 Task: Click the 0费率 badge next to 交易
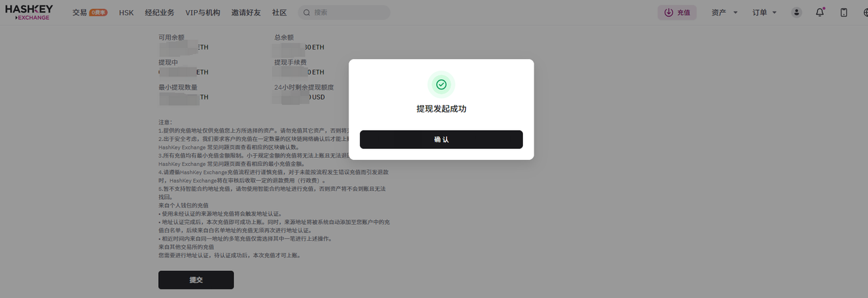(98, 13)
